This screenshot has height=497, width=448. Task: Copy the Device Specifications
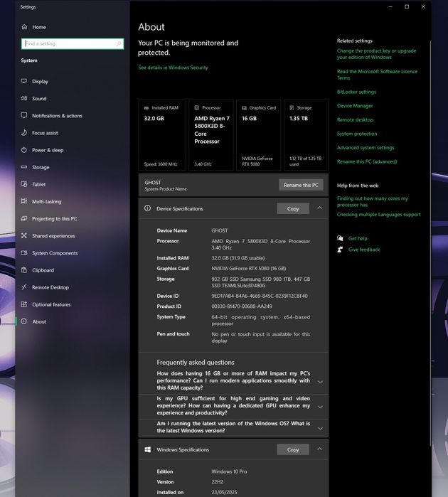293,208
